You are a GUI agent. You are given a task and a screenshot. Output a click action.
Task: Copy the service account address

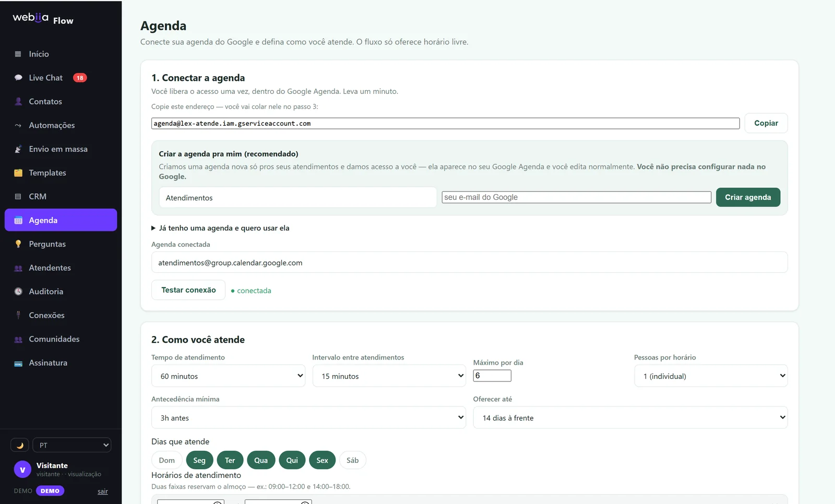point(766,123)
